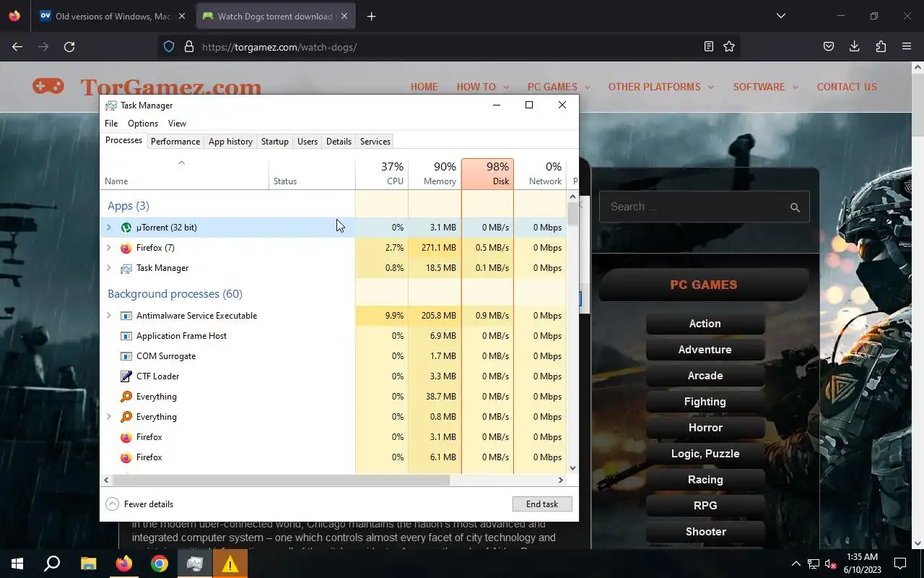Open Task Manager File menu
924x578 pixels.
111,124
